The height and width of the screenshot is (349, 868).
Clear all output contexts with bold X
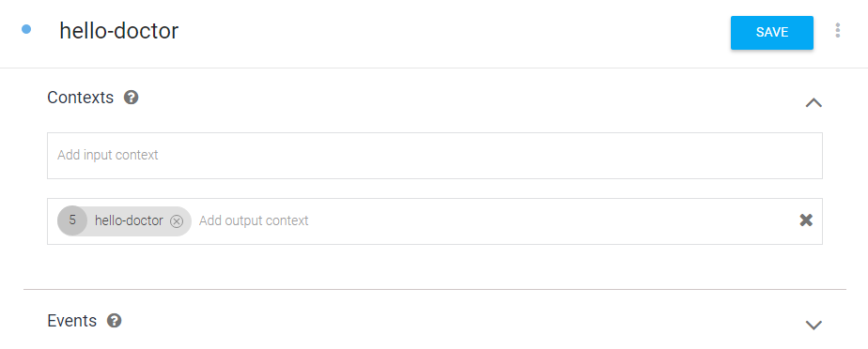coord(806,220)
